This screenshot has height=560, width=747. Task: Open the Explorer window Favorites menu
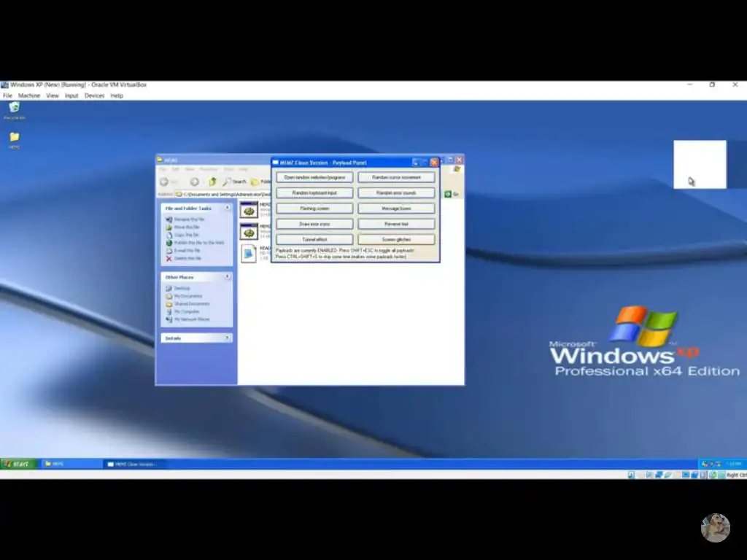click(x=208, y=169)
